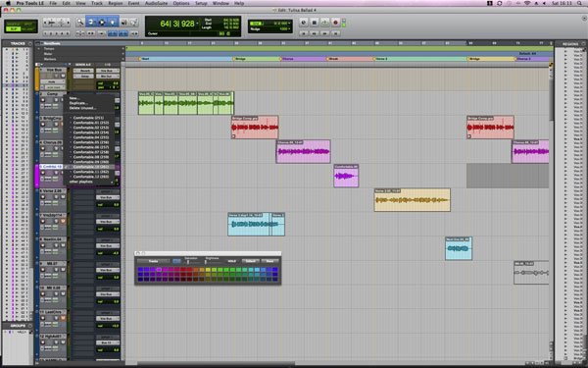The height and width of the screenshot is (368, 588).
Task: Select the Grabber hand tool
Action: click(113, 23)
